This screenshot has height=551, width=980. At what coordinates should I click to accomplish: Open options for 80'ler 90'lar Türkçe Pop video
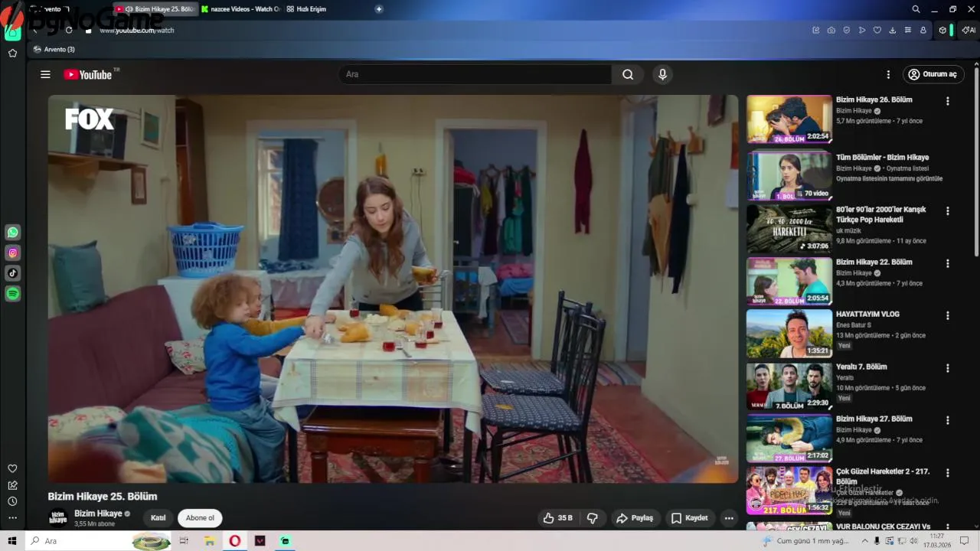click(948, 210)
